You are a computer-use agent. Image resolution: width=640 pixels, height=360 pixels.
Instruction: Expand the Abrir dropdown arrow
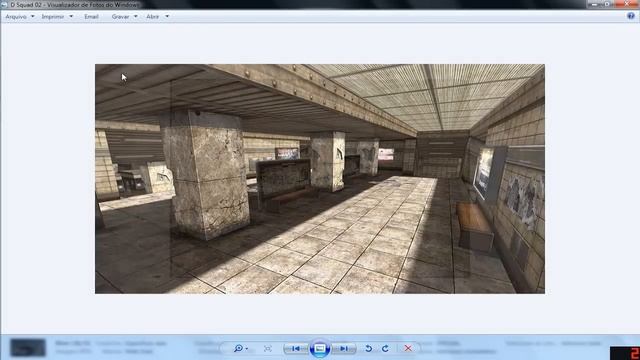(167, 17)
